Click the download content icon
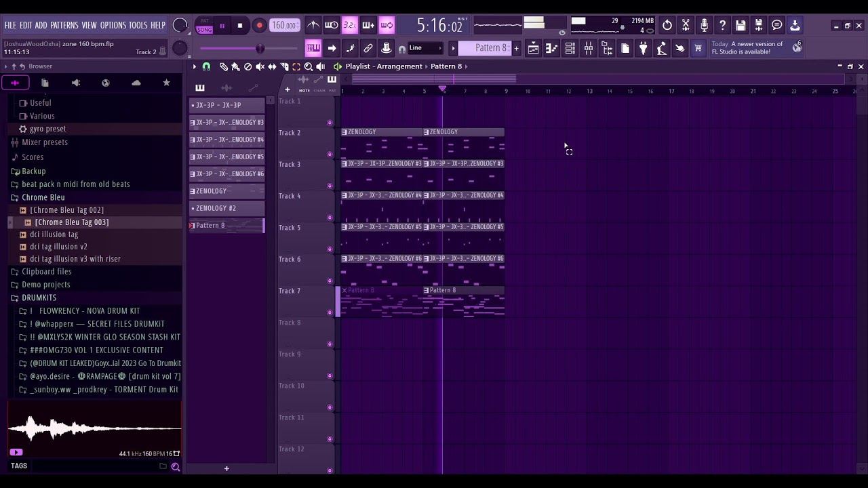Image resolution: width=868 pixels, height=488 pixels. tap(795, 26)
